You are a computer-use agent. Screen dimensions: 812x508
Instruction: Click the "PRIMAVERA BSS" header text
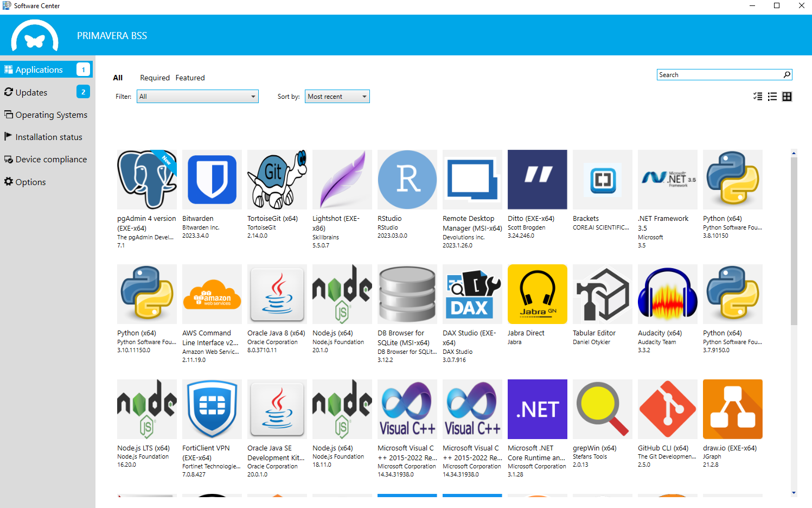pyautogui.click(x=112, y=36)
